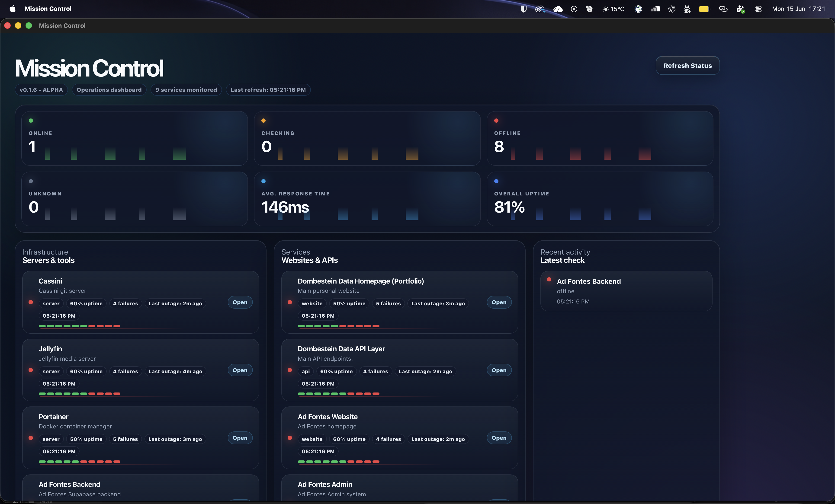Open the Microsoft Teams status icon
Image resolution: width=835 pixels, height=504 pixels.
pyautogui.click(x=740, y=9)
